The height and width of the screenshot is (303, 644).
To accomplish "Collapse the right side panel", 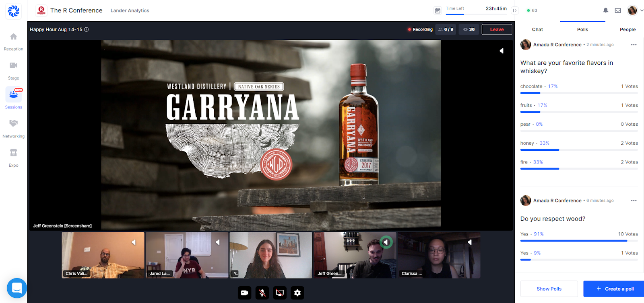I will 515,11.
